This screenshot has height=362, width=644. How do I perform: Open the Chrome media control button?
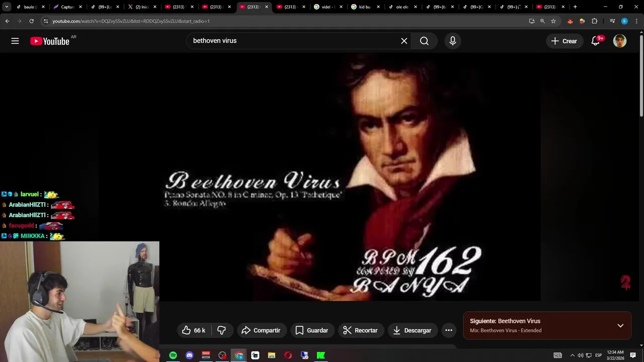612,21
